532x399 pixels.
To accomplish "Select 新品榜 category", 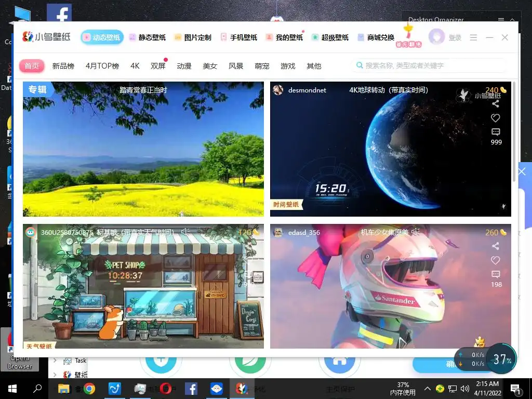I will point(63,66).
